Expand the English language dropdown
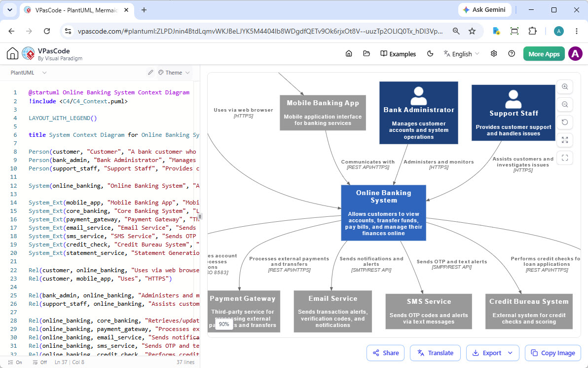 point(461,54)
